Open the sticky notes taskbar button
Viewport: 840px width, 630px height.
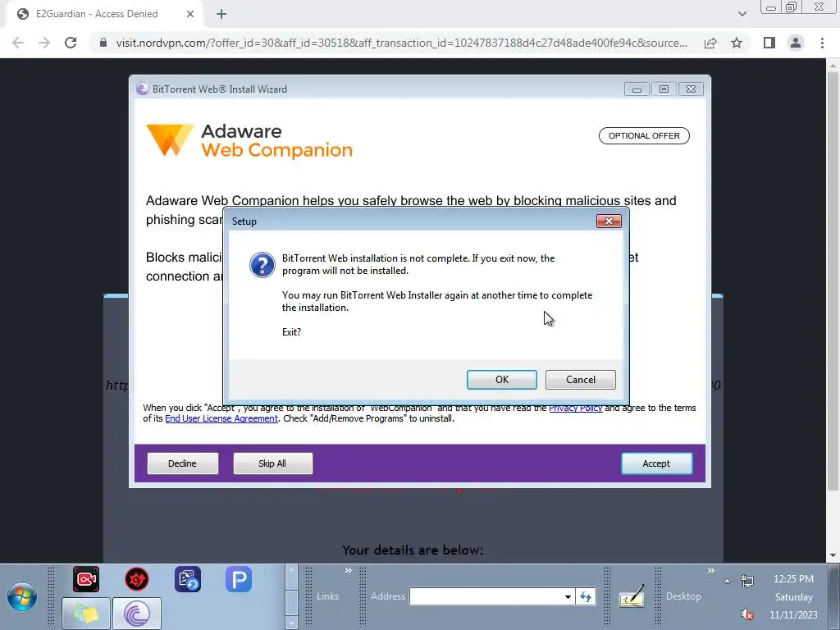click(86, 613)
